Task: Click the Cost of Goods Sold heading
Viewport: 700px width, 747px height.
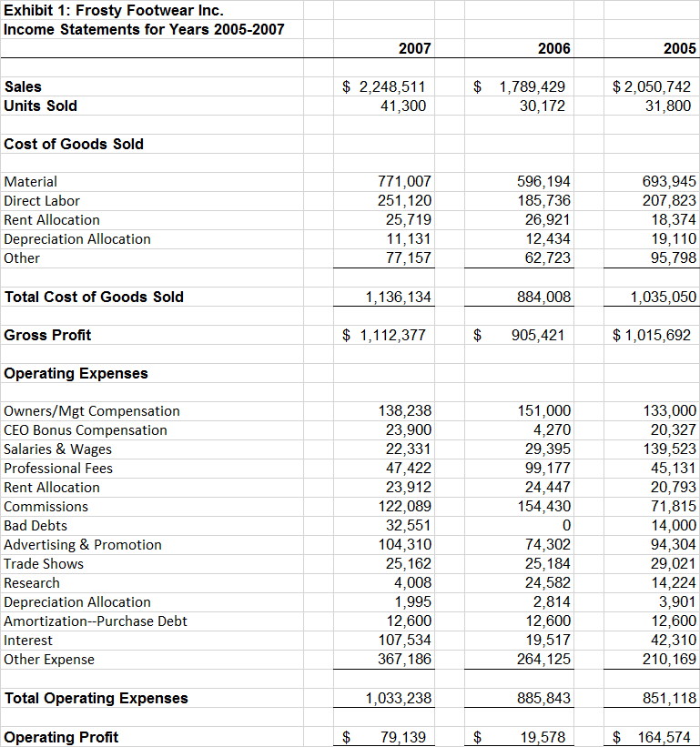Action: tap(74, 144)
